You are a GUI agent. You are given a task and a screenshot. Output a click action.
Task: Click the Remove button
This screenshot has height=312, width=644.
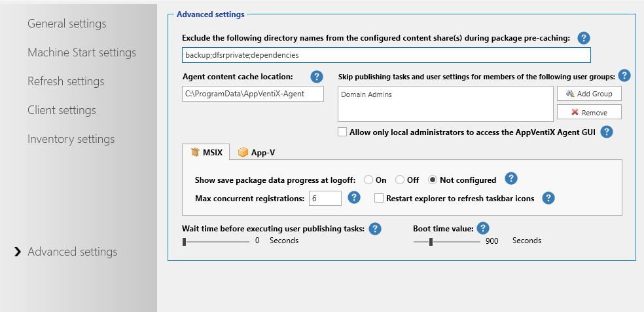coord(589,112)
